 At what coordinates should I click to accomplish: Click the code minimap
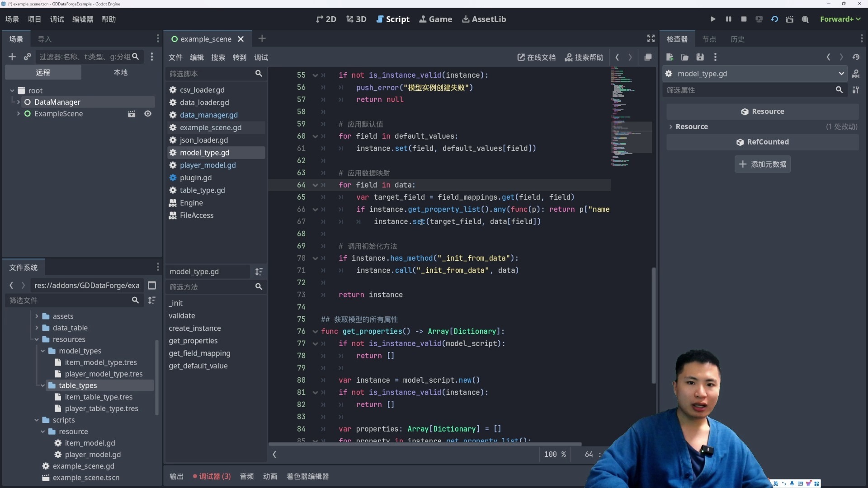pos(631,117)
